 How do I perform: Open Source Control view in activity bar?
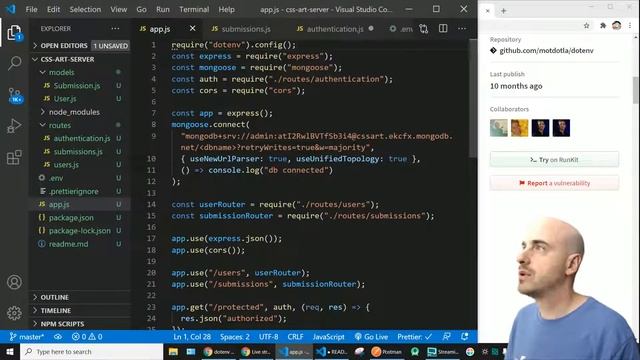point(14,95)
